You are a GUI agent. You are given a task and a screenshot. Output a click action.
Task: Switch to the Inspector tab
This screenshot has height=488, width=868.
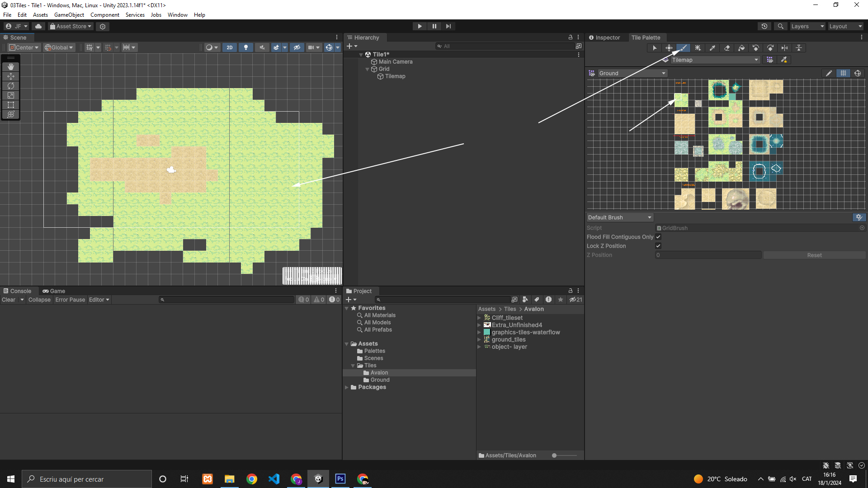pos(604,38)
